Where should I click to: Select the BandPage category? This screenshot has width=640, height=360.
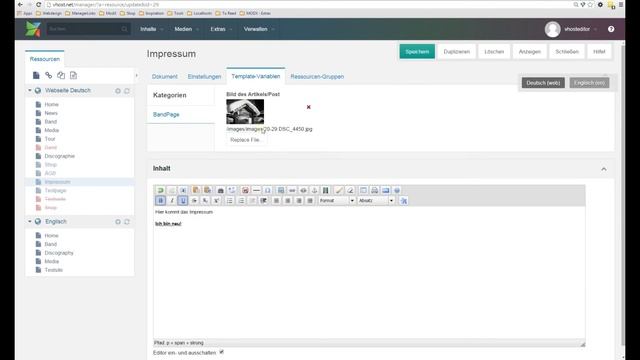(181, 114)
